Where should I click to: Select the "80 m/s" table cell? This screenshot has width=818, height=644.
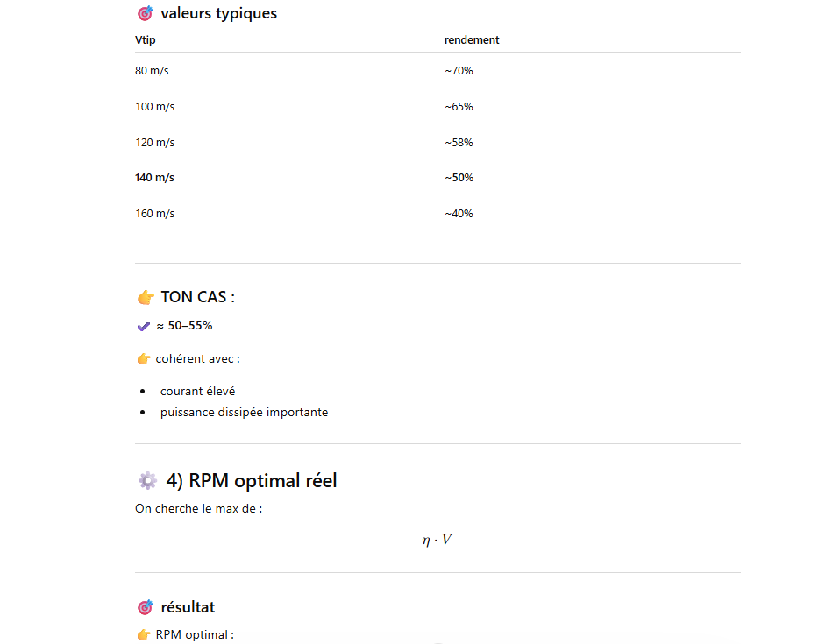(152, 71)
